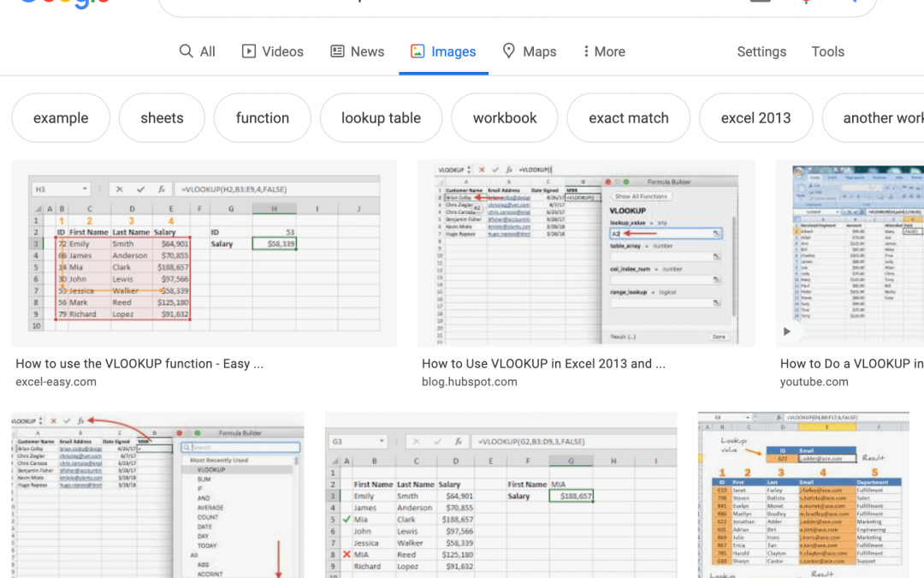Click the newspaper icon beside News

point(337,51)
